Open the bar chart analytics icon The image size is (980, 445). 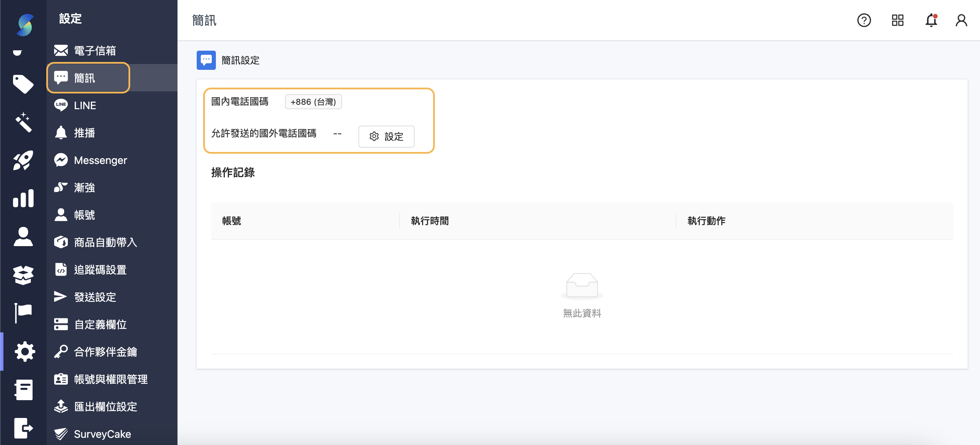[x=23, y=198]
